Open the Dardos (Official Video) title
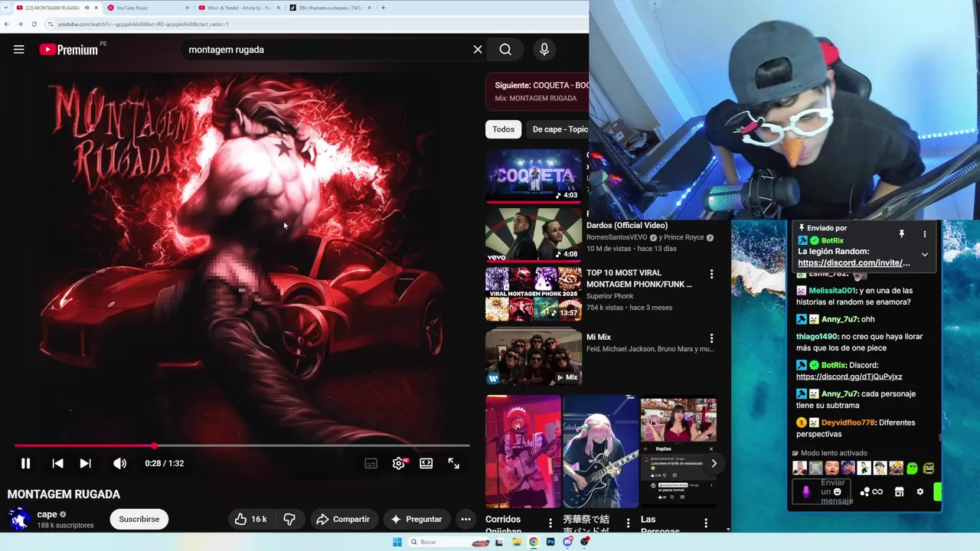The width and height of the screenshot is (980, 551). [x=627, y=225]
